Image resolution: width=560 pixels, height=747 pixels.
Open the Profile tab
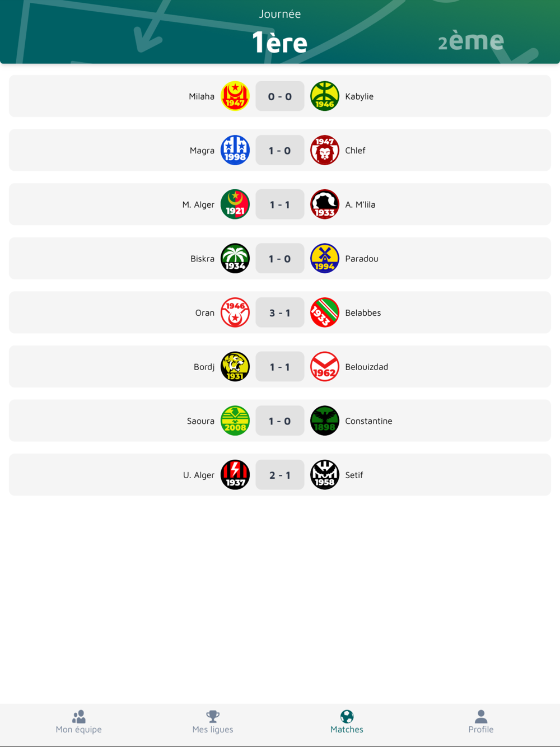point(481,722)
